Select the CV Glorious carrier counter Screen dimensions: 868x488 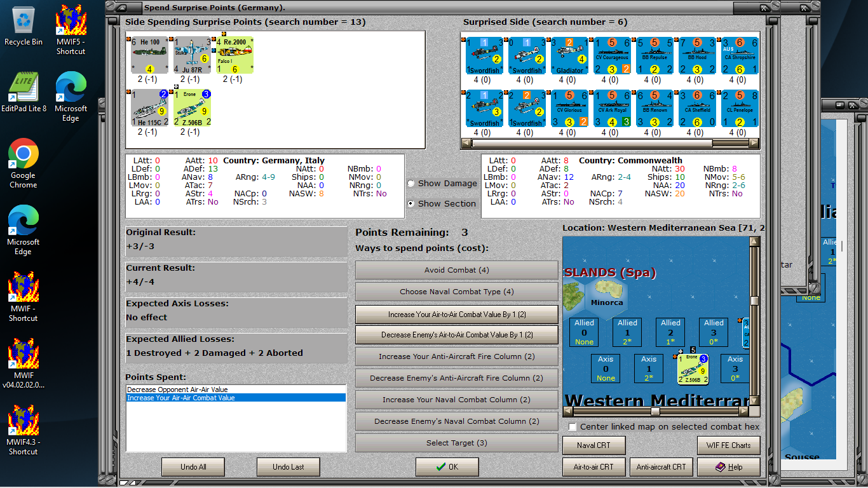point(569,108)
